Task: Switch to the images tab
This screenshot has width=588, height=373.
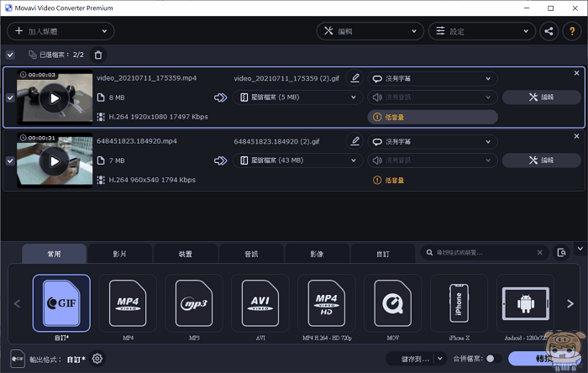Action: [x=318, y=254]
